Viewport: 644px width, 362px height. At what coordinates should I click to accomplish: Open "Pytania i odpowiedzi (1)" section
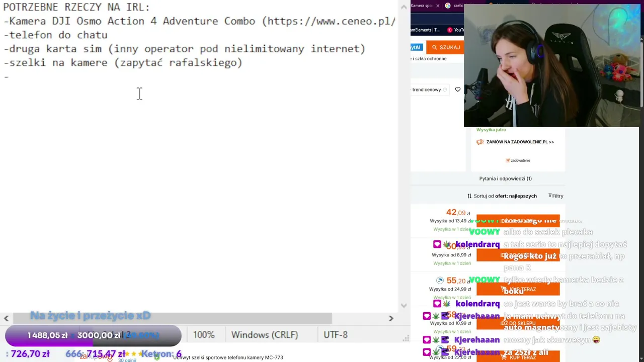pyautogui.click(x=505, y=178)
